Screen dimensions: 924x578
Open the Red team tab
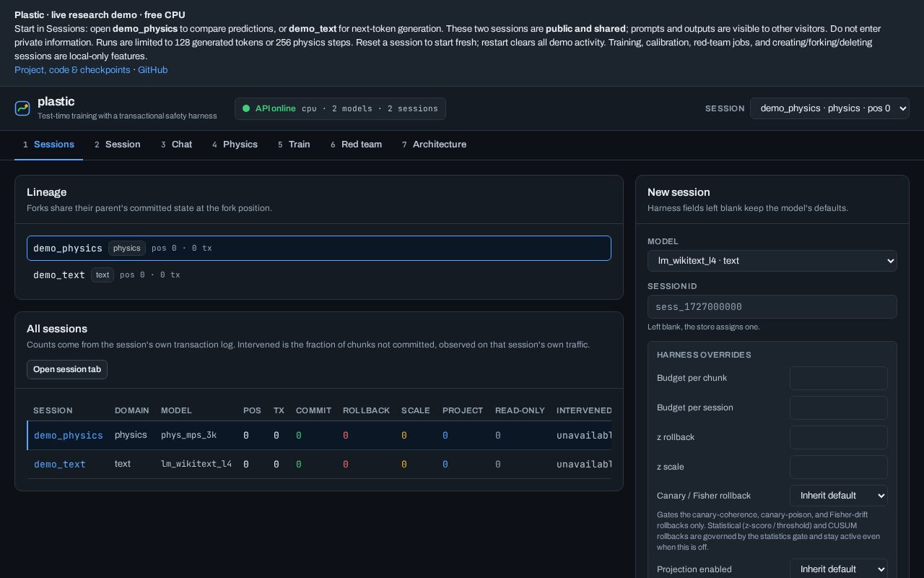356,144
